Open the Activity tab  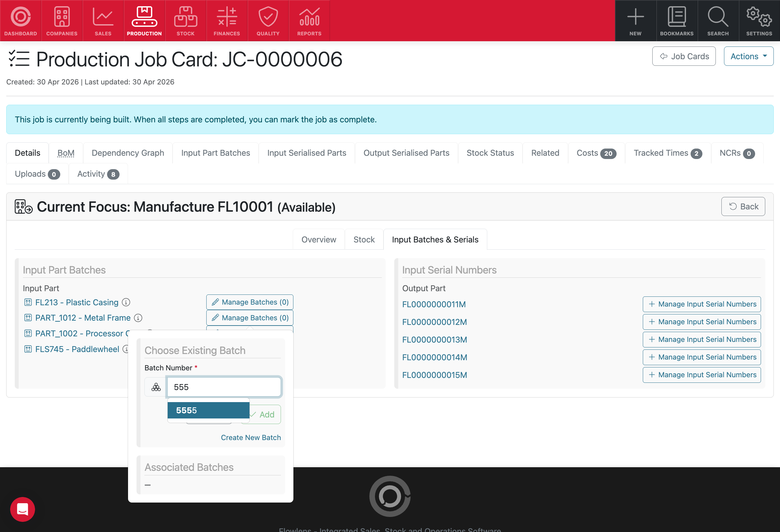98,174
